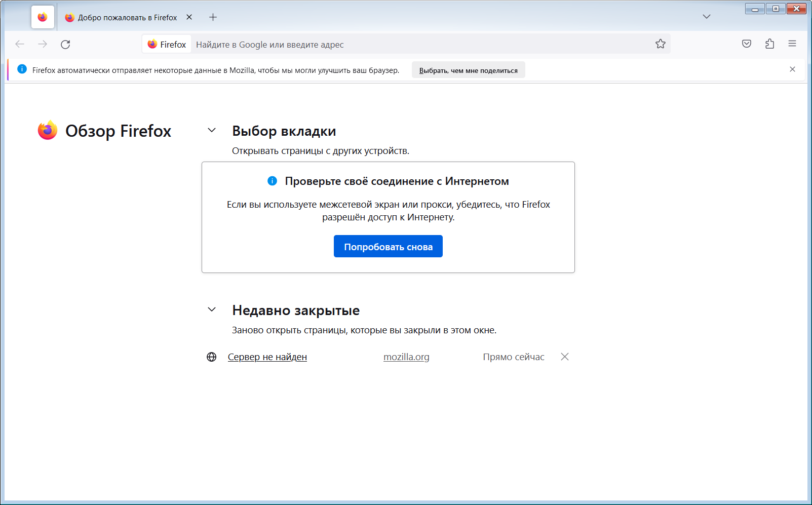Screen dimensions: 812x505
Task: Bookmark this page with star icon
Action: click(660, 44)
